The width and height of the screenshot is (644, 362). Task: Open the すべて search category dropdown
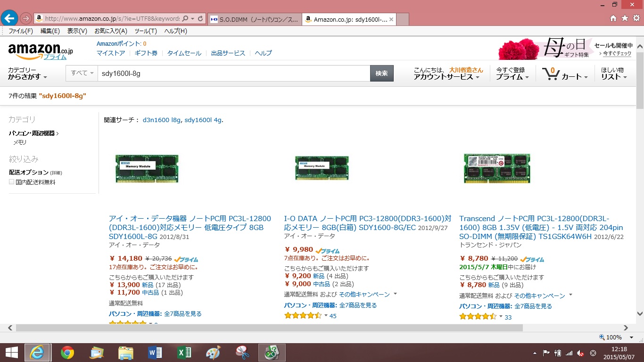[x=83, y=73]
